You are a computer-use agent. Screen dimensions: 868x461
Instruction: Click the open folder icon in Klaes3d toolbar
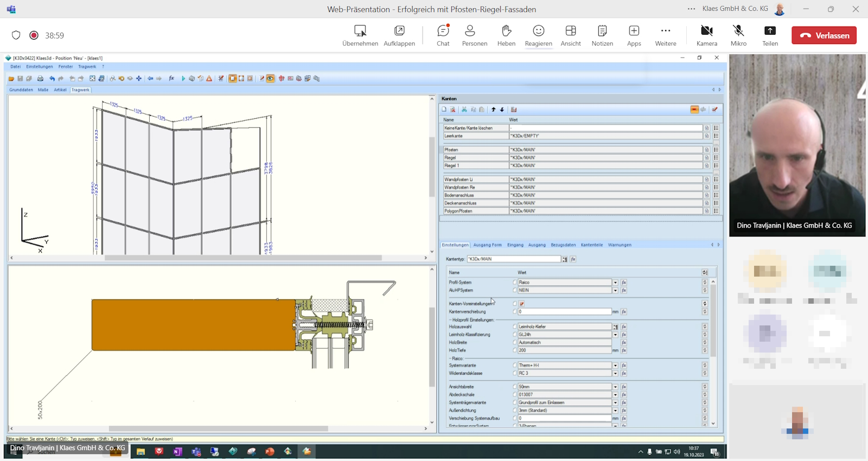(11, 79)
